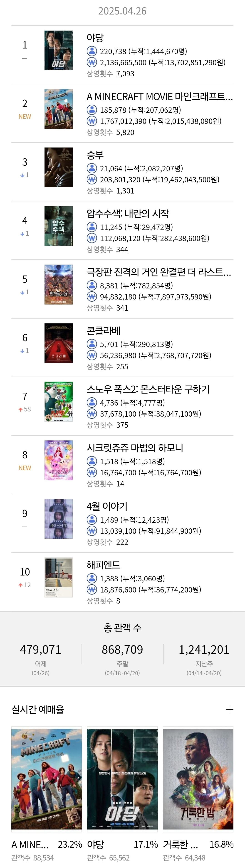Click the plus icon next to 실시간 예매율
This screenshot has width=245, height=868.
tap(230, 710)
